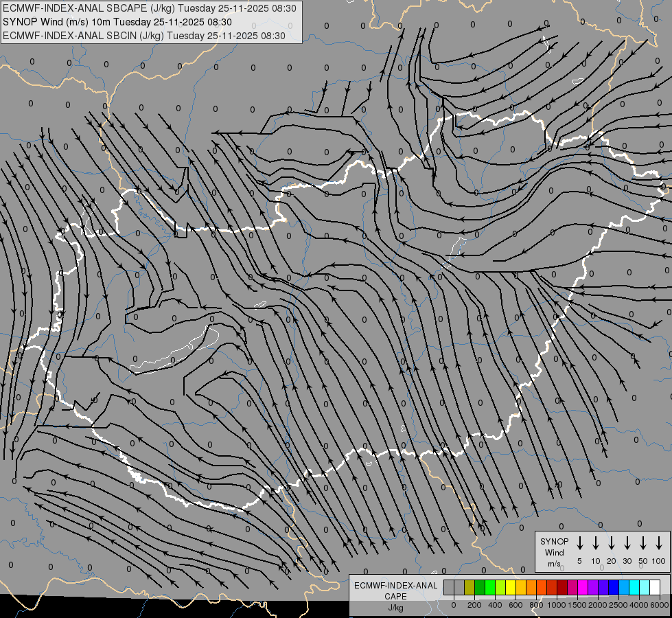Viewport: 672px width, 618px height.
Task: Select the olive CAPE swatch left of 200
Action: (x=470, y=587)
